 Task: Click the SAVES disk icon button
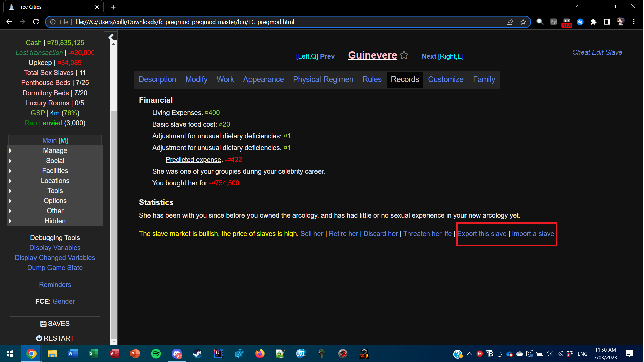coord(55,324)
